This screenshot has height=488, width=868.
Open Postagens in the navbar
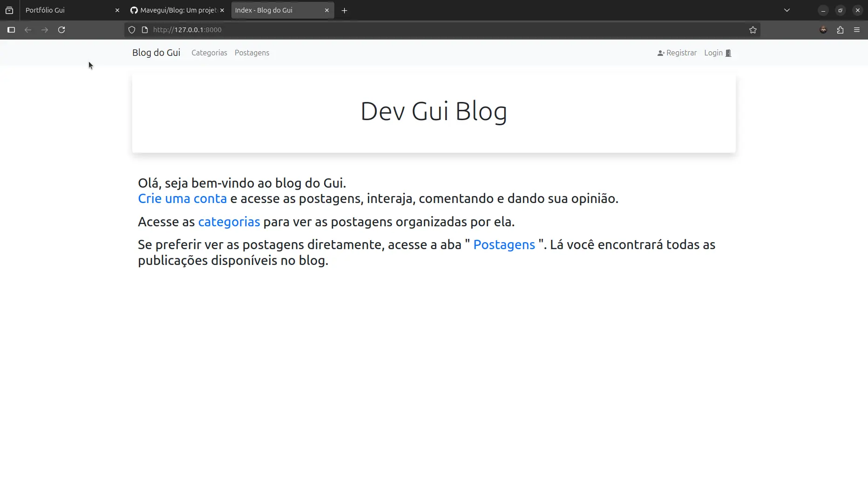click(251, 53)
